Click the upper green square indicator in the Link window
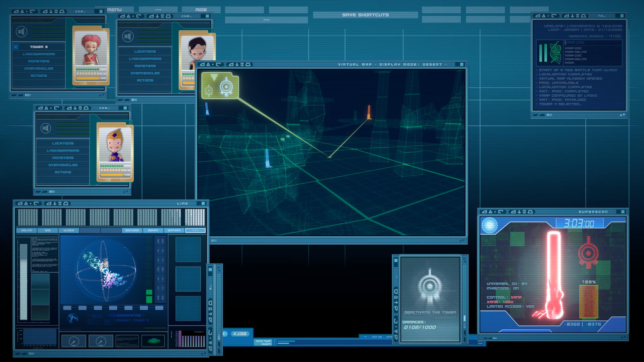644x362 pixels. tap(149, 292)
